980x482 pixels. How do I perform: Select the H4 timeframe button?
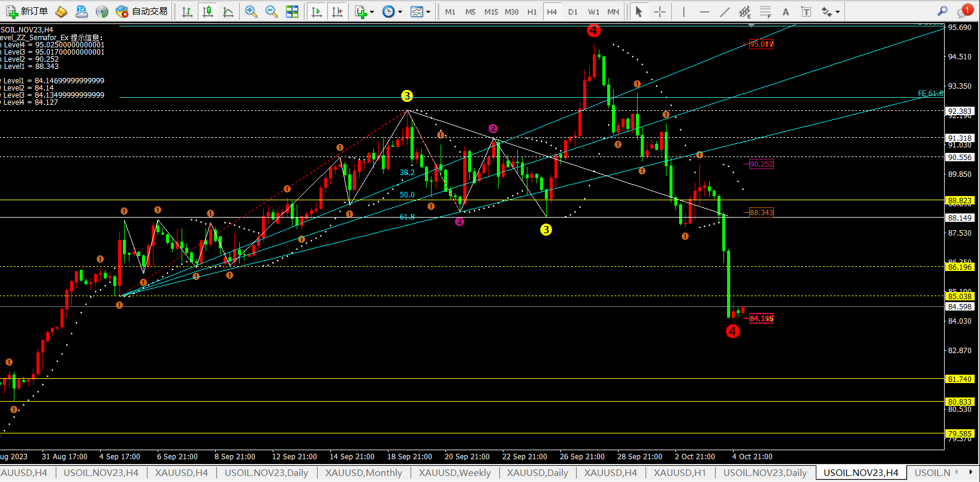point(552,11)
